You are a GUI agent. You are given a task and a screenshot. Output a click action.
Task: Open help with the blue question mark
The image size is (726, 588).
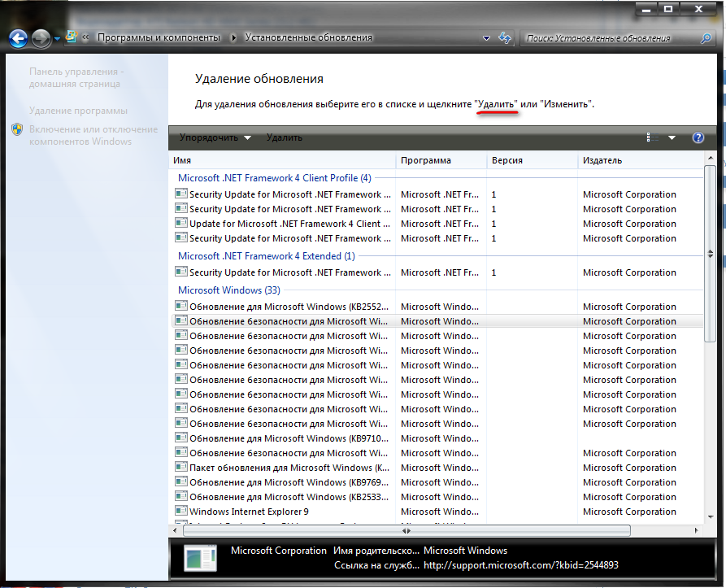click(698, 137)
